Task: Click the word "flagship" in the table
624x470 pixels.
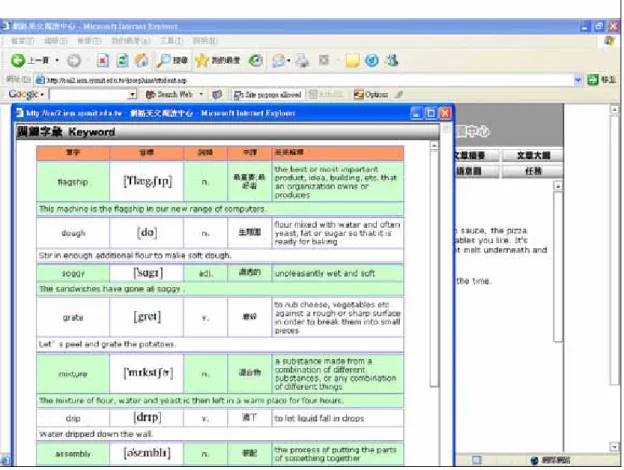Action: pyautogui.click(x=73, y=182)
